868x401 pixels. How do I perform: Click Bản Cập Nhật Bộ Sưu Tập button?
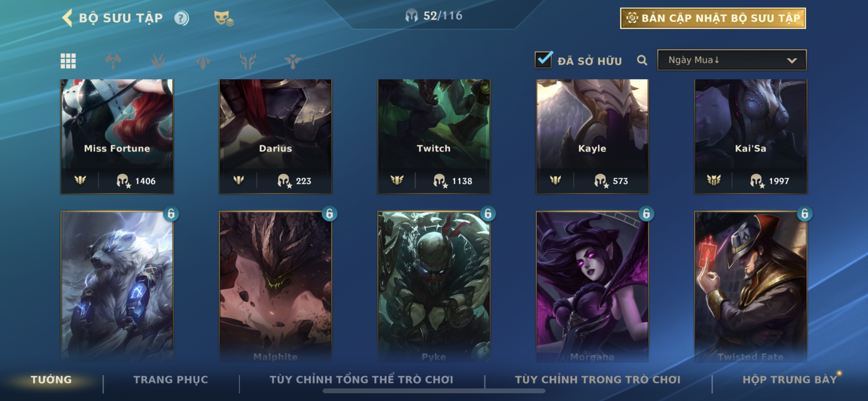[x=713, y=18]
